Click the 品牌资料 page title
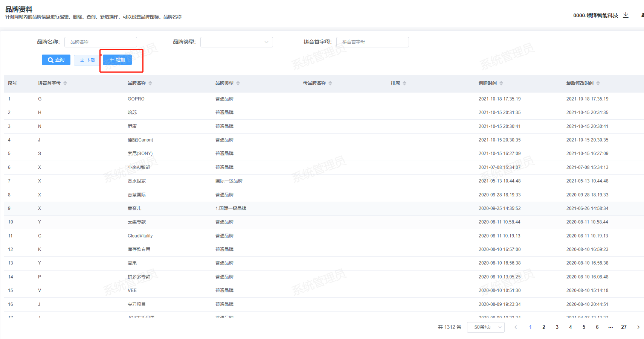 tap(19, 9)
